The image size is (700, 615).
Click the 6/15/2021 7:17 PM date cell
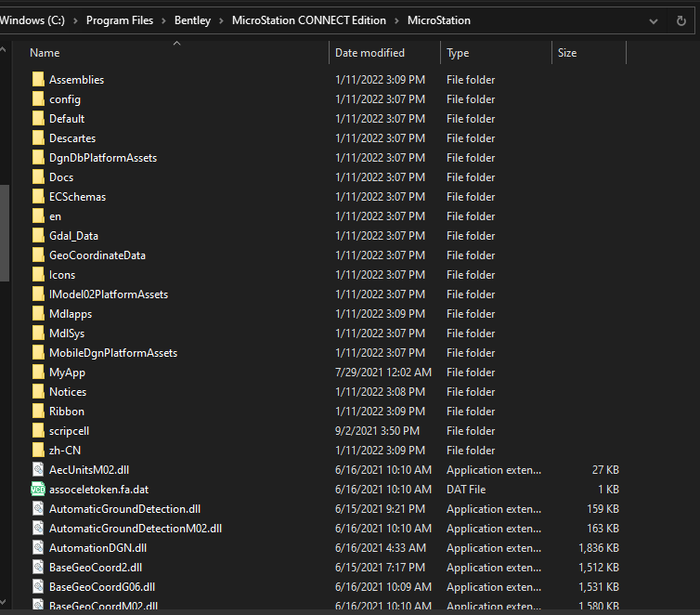pos(380,568)
